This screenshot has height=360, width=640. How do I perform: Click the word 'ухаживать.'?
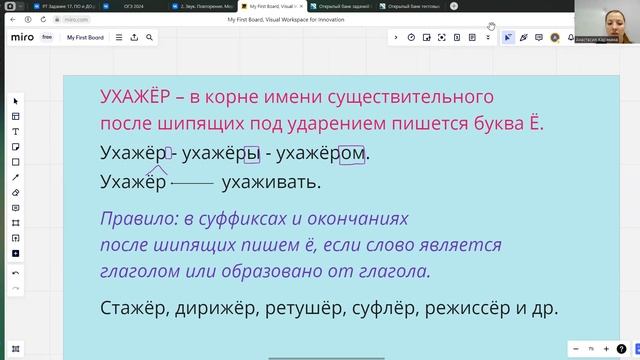[271, 182]
